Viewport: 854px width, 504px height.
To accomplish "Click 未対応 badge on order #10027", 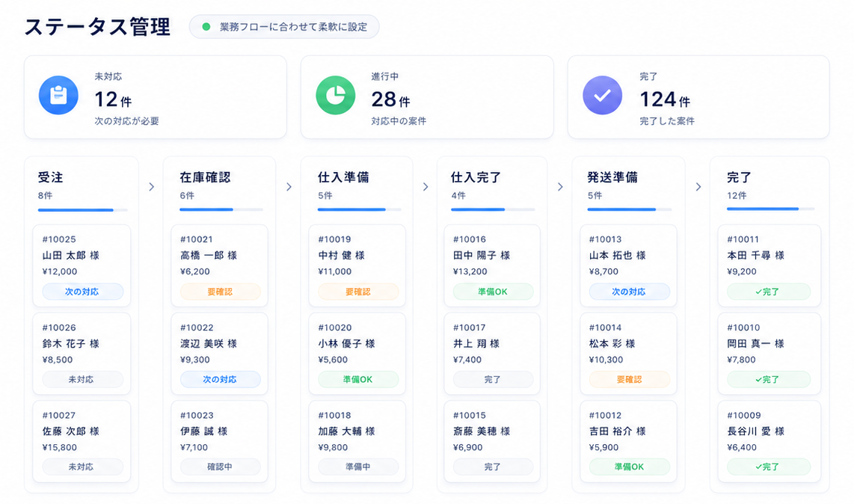I will point(82,467).
